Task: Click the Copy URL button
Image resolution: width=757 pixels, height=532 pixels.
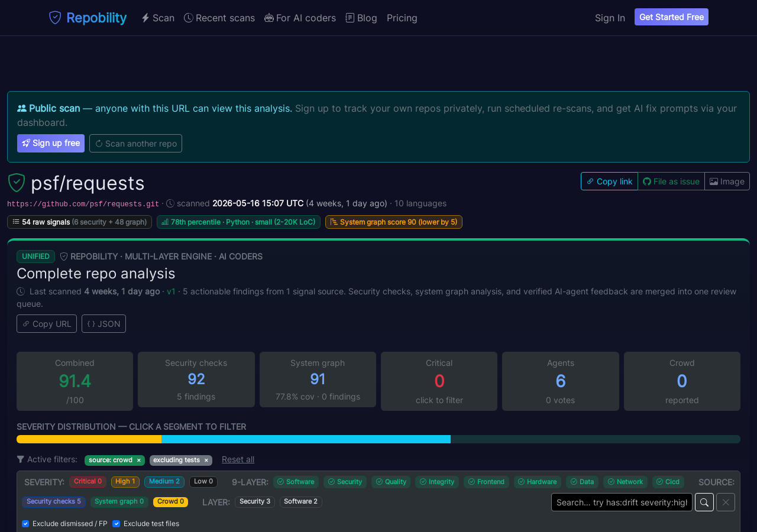Action: (47, 324)
